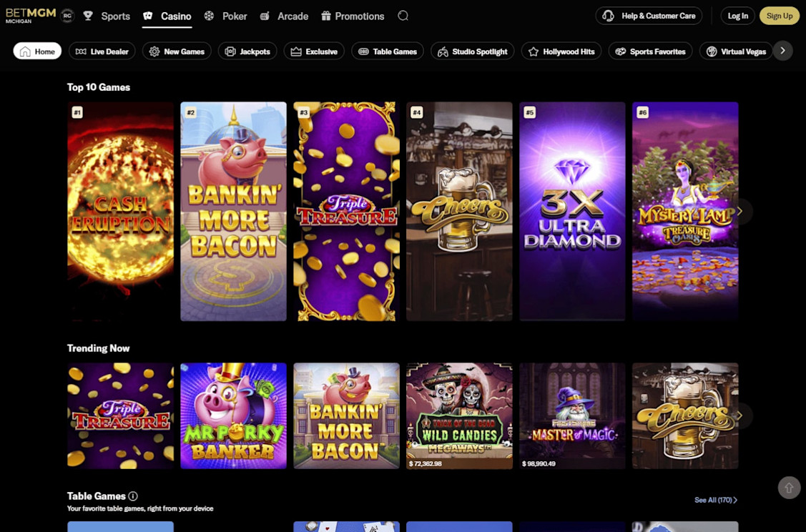Click the Trending Now heading
This screenshot has width=806, height=532.
(98, 348)
